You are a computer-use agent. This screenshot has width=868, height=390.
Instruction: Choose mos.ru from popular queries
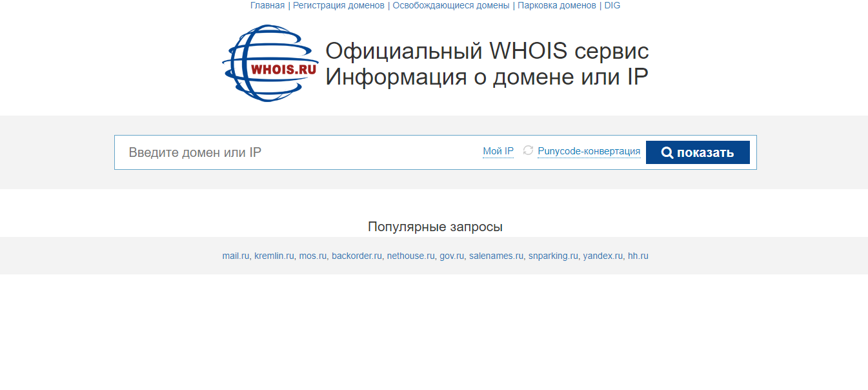click(313, 256)
